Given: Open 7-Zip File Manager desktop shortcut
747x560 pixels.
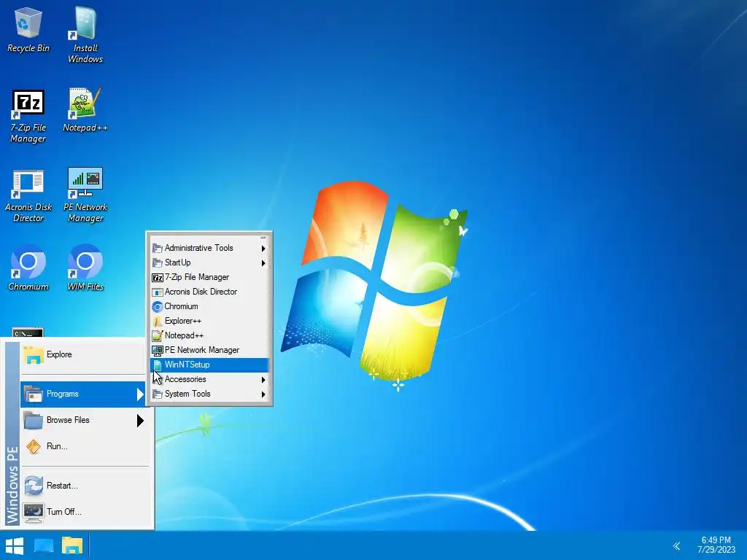Looking at the screenshot, I should pos(28,116).
